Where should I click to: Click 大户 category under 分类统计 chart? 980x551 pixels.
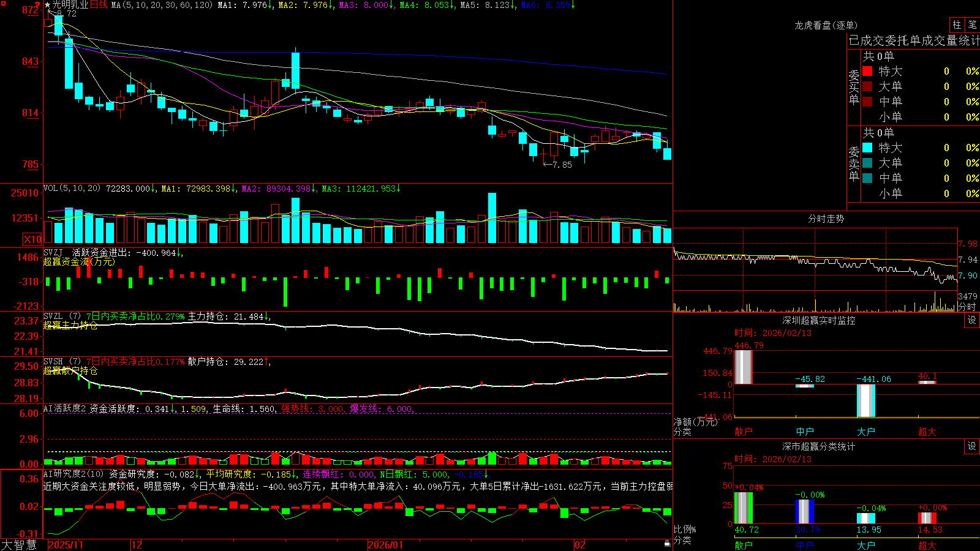(x=865, y=545)
